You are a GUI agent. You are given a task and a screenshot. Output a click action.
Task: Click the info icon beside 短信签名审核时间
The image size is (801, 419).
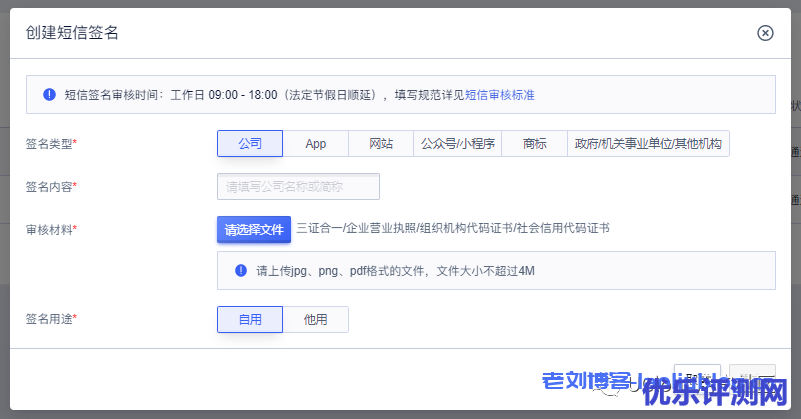tap(49, 95)
